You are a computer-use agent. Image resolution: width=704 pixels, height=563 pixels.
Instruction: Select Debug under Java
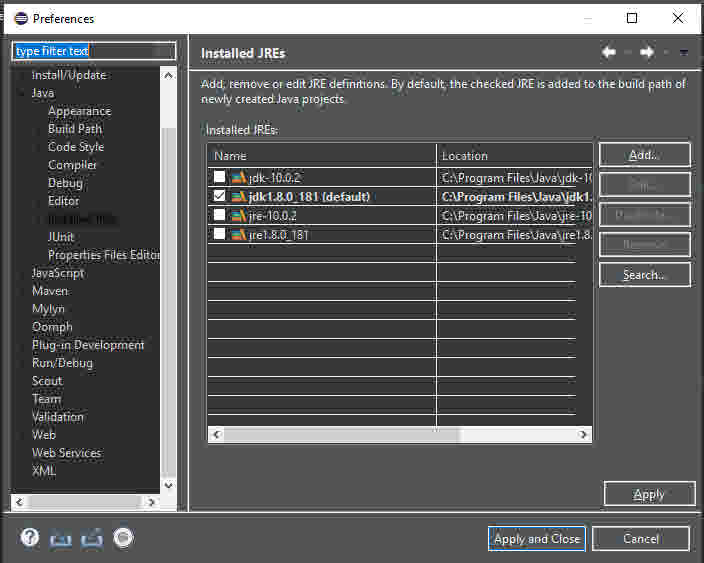point(65,183)
